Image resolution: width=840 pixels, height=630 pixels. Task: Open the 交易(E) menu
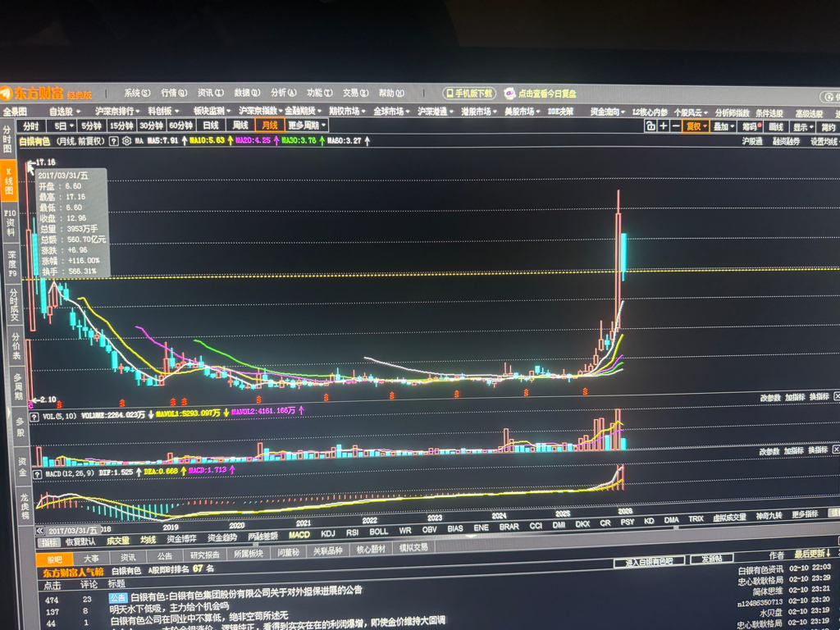pyautogui.click(x=356, y=93)
